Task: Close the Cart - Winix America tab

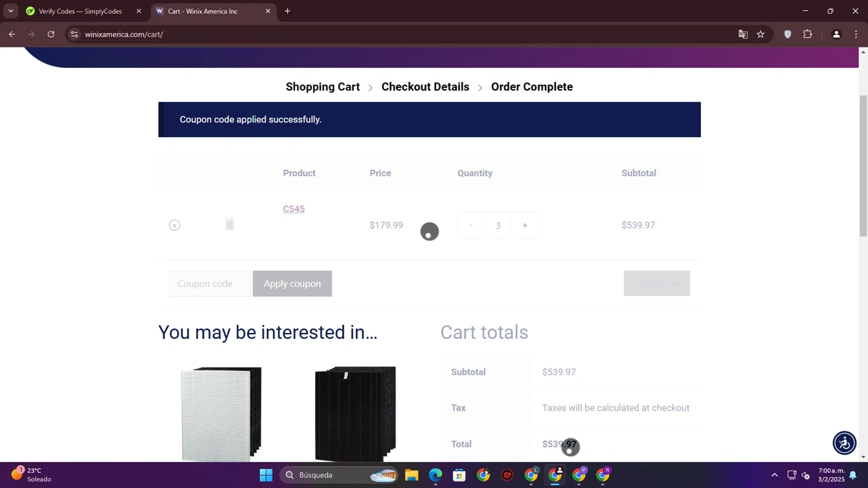Action: click(x=268, y=11)
